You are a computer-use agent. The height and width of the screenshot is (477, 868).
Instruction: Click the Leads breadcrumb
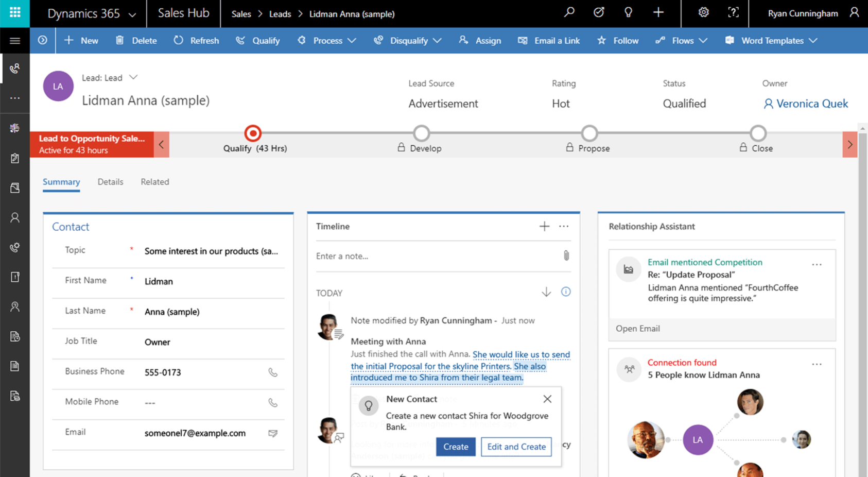(280, 14)
